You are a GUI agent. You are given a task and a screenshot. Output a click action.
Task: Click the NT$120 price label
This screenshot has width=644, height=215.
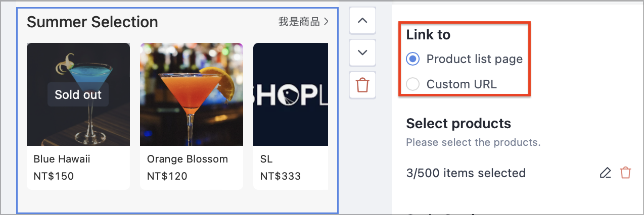[x=167, y=176]
